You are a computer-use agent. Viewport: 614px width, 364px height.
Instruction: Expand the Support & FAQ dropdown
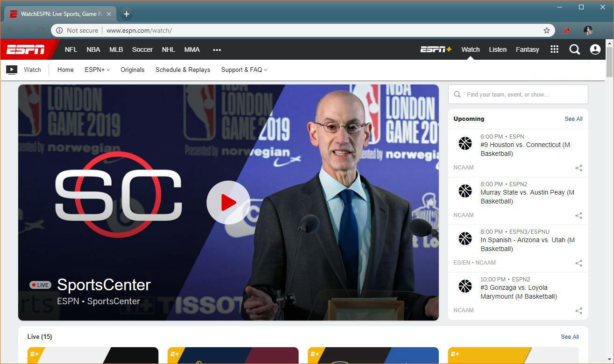[244, 70]
